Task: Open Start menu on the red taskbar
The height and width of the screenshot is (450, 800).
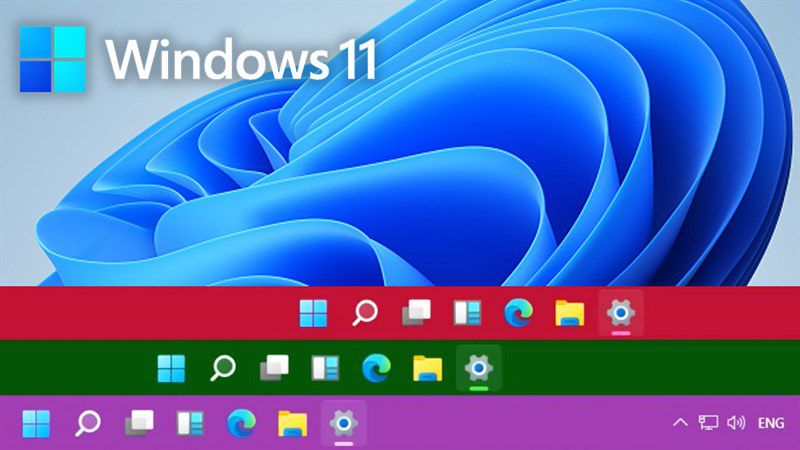Action: [x=313, y=313]
